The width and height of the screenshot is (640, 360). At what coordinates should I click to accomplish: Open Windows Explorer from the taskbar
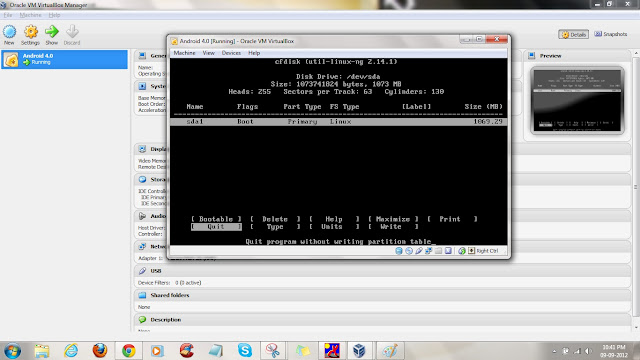[x=42, y=351]
